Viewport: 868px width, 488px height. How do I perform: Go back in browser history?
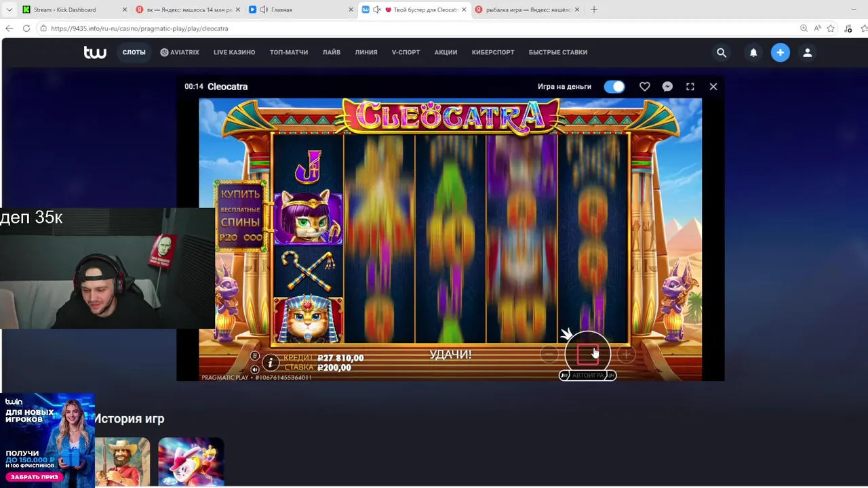(x=9, y=28)
